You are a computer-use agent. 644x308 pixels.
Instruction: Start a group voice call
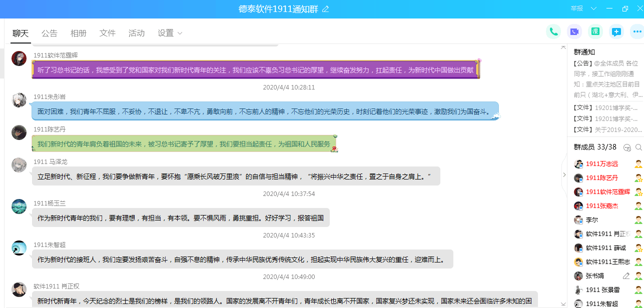[553, 31]
